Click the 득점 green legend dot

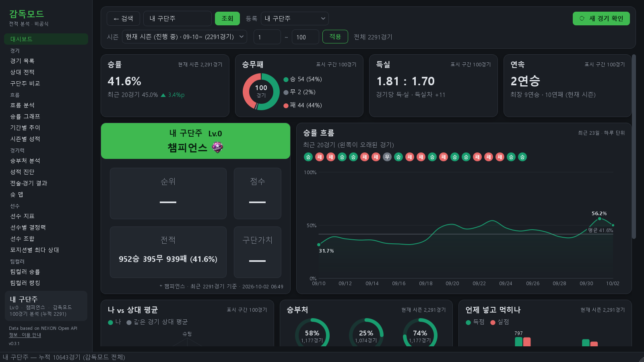(x=468, y=322)
